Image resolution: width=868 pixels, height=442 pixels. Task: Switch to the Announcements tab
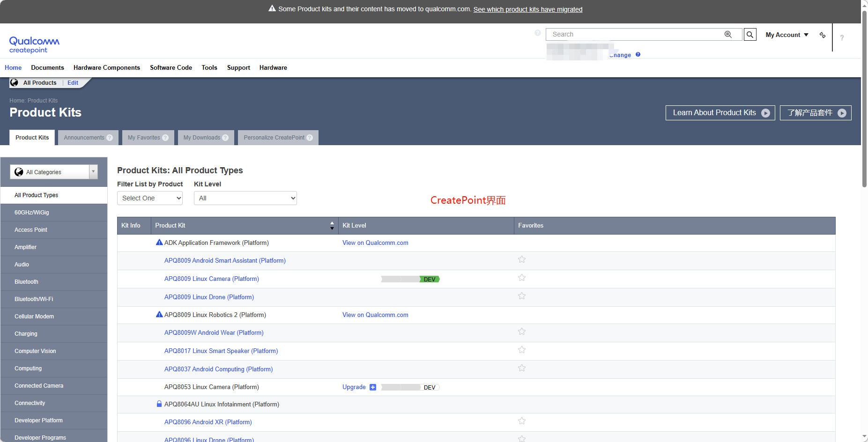click(88, 138)
